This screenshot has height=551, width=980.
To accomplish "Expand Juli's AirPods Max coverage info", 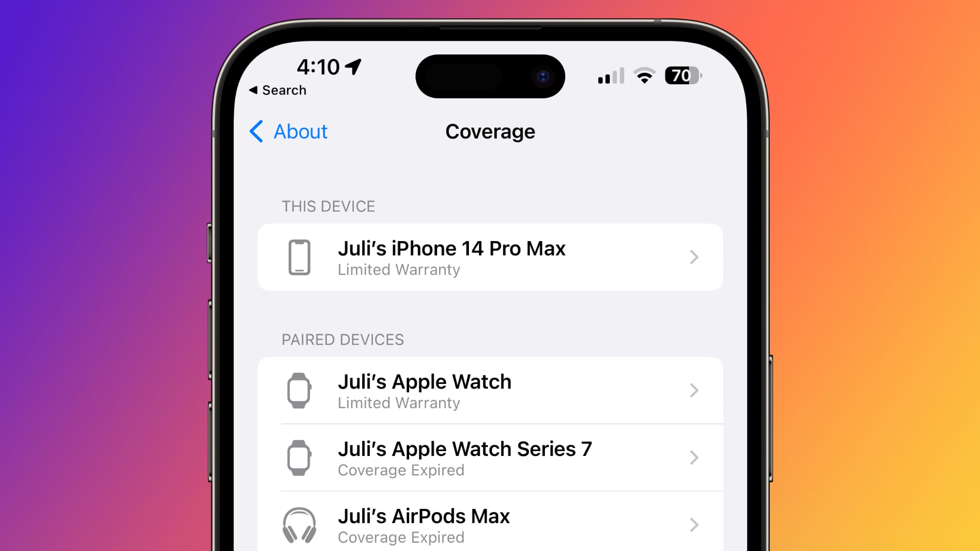I will (490, 524).
